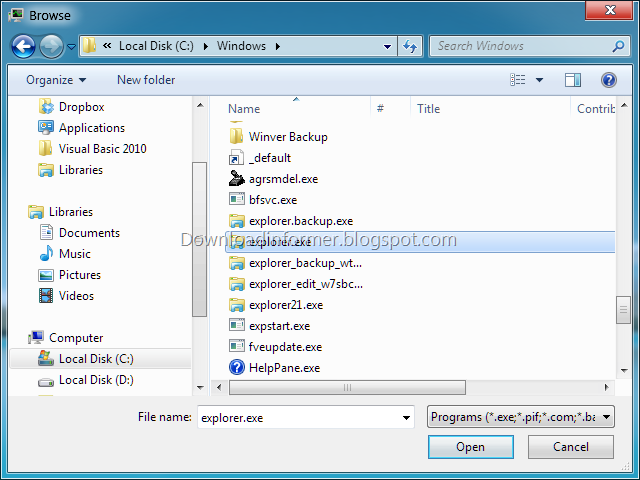
Task: Select explorer_backup_wt... file
Action: point(296,263)
